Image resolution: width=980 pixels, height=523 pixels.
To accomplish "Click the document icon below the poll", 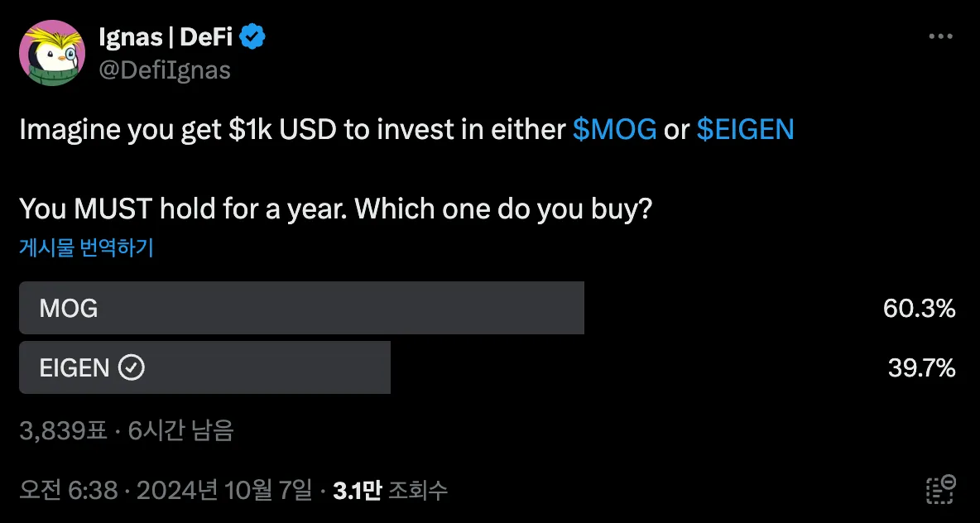I will pyautogui.click(x=941, y=489).
